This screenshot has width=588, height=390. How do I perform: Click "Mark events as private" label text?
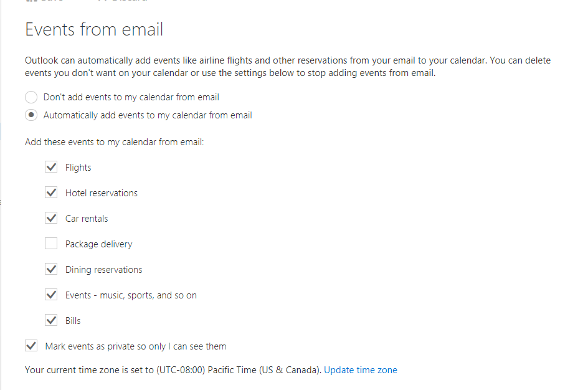[x=136, y=346]
